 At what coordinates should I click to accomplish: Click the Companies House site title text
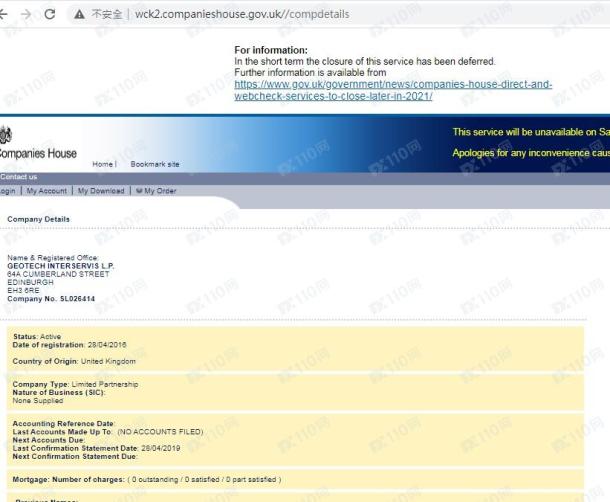[x=38, y=153]
